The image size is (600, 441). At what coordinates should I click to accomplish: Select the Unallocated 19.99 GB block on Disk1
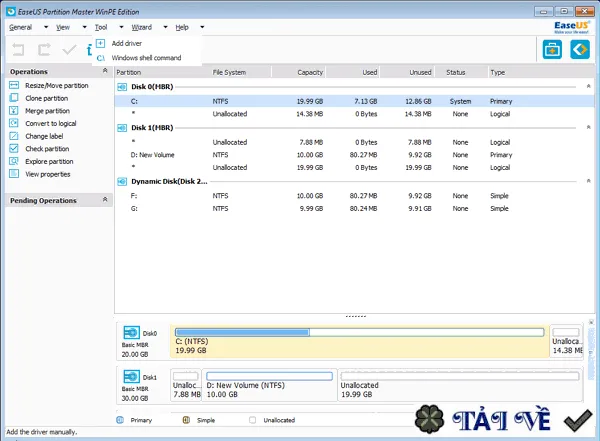tap(460, 385)
